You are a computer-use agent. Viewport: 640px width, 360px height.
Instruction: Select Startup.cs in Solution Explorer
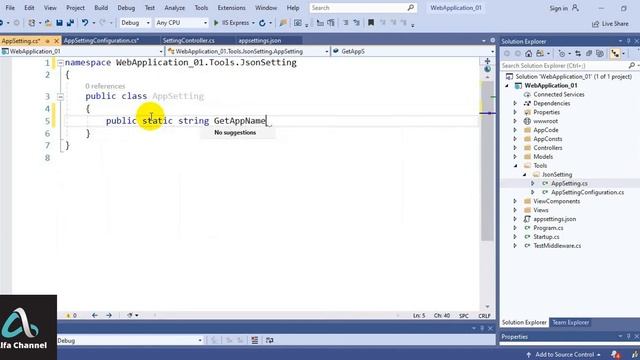tap(546, 237)
